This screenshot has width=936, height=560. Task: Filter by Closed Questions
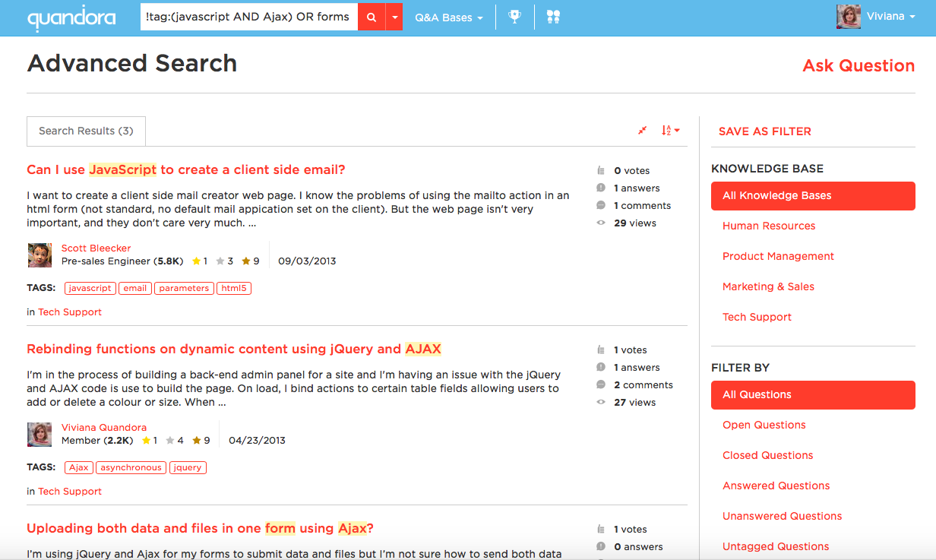click(767, 455)
